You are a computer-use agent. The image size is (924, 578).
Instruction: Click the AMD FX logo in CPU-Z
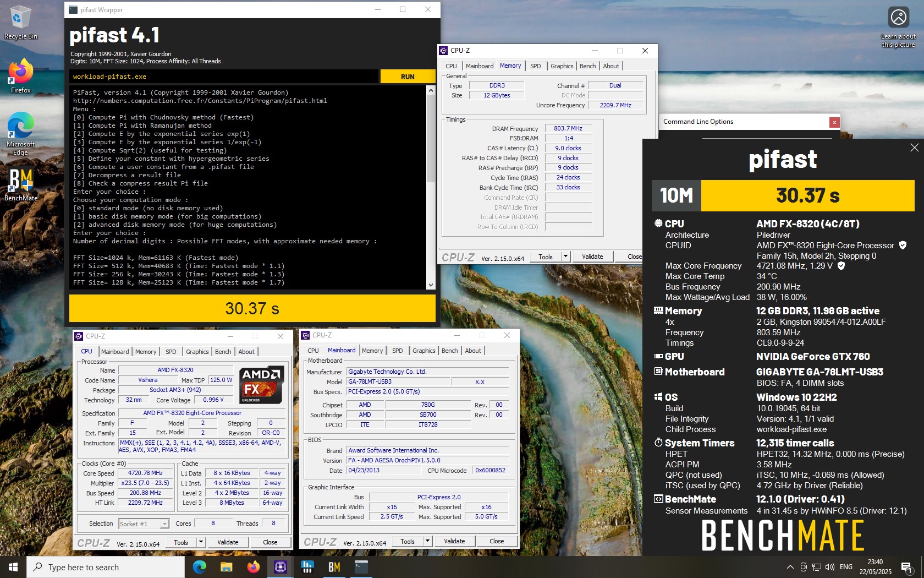(262, 385)
